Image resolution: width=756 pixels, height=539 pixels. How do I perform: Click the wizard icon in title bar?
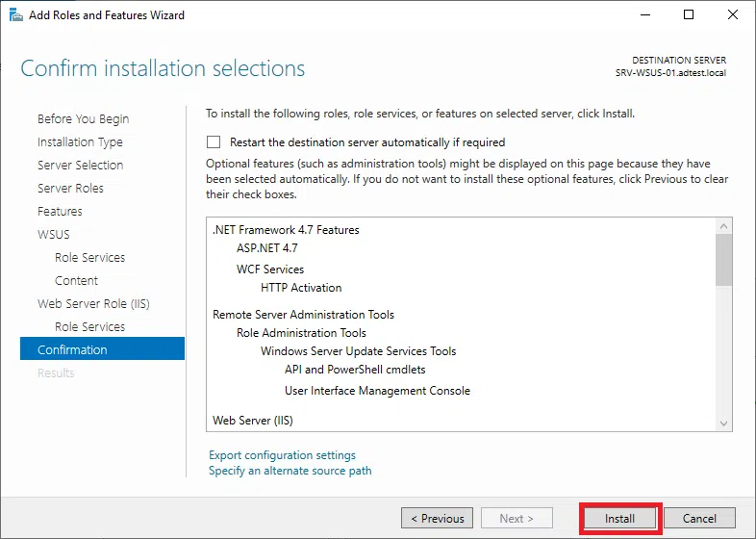coord(14,15)
